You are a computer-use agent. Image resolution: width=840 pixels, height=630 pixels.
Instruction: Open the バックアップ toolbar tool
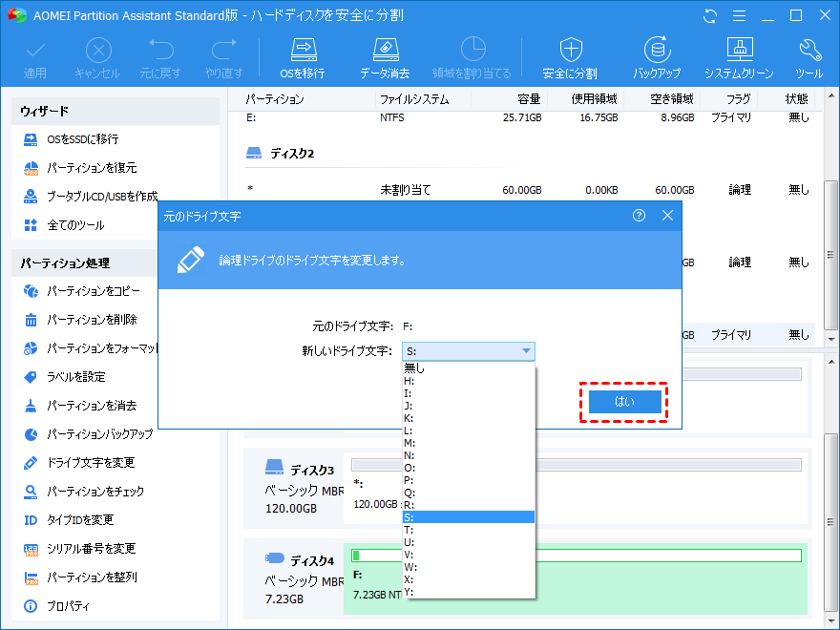(x=657, y=58)
